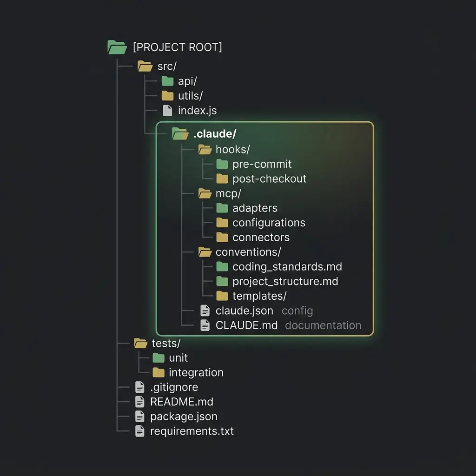Collapse the hooks/ tree node

(x=233, y=150)
